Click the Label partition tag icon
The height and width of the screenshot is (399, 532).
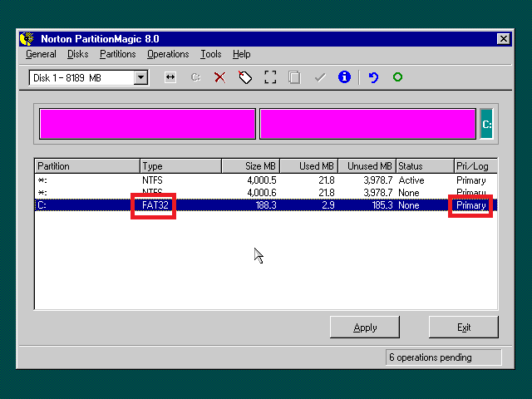245,77
